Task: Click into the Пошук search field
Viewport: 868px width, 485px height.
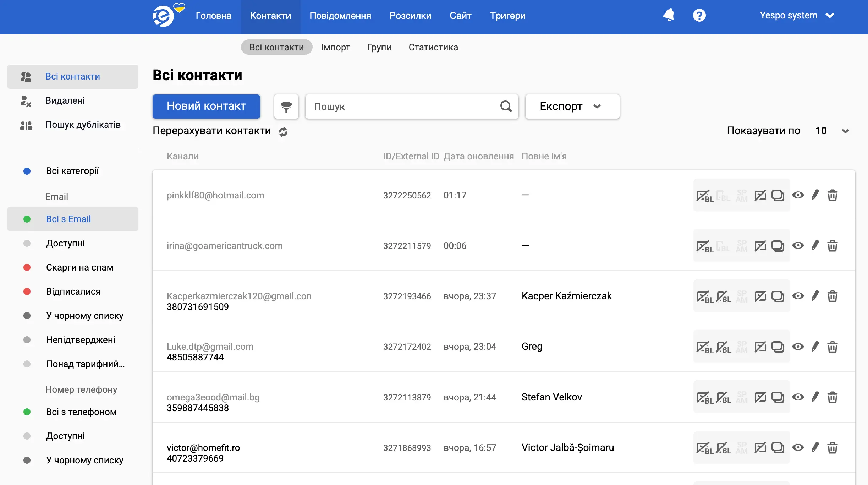Action: 401,107
